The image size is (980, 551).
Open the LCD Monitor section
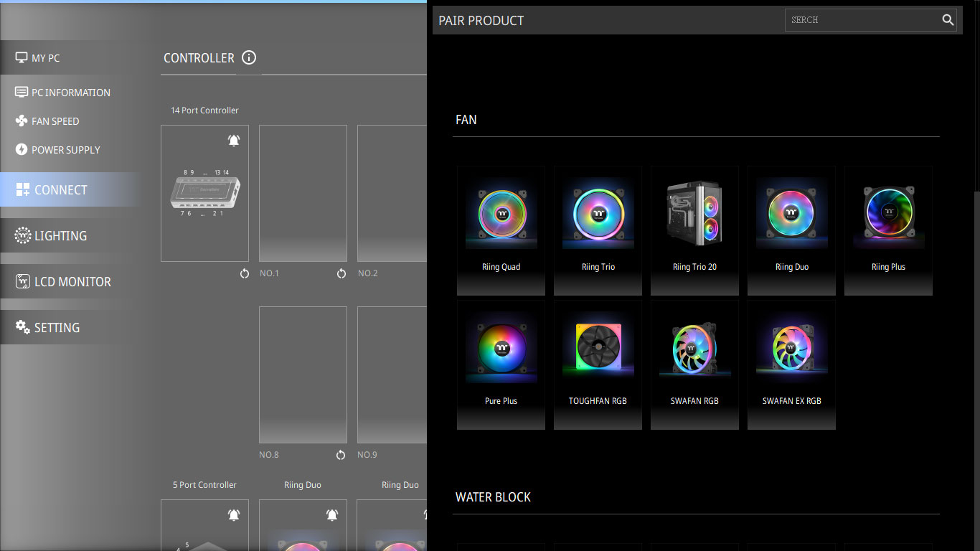[x=72, y=282]
